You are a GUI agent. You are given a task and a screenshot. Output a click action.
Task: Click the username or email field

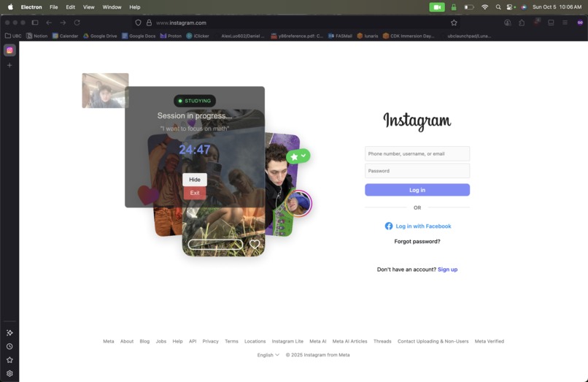pyautogui.click(x=417, y=154)
